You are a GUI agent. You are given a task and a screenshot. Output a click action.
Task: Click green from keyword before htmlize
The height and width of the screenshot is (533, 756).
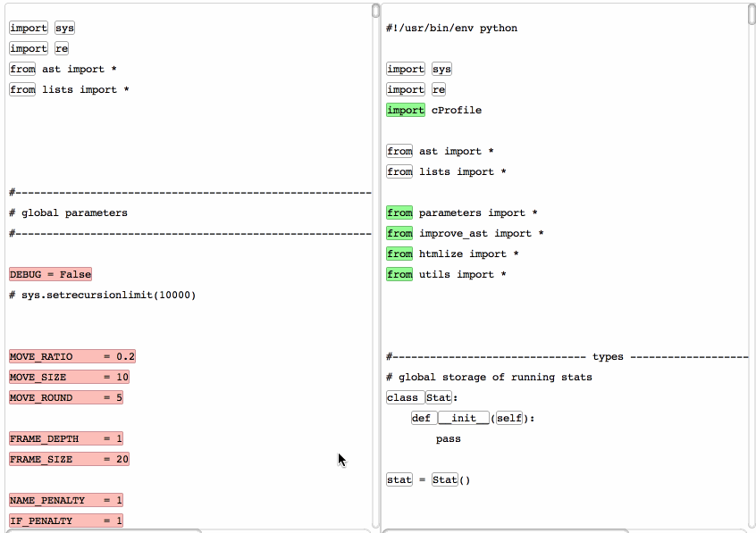point(399,254)
